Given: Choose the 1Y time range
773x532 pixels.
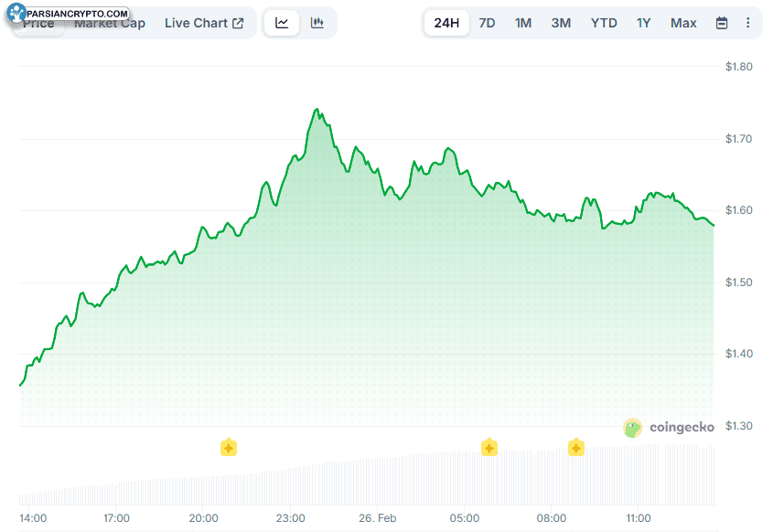Looking at the screenshot, I should 644,23.
